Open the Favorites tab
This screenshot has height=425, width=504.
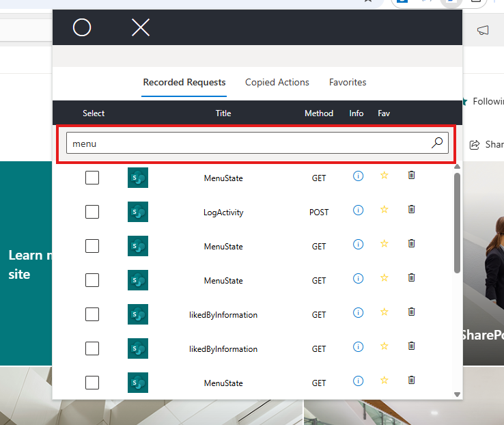(x=348, y=82)
